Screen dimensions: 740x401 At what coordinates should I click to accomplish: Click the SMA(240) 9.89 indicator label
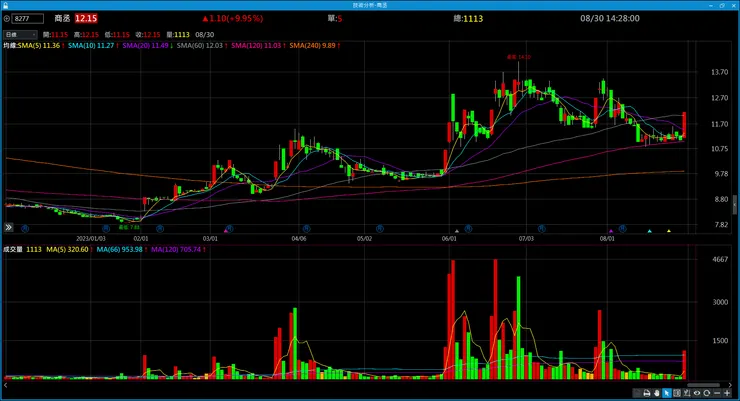click(x=312, y=45)
